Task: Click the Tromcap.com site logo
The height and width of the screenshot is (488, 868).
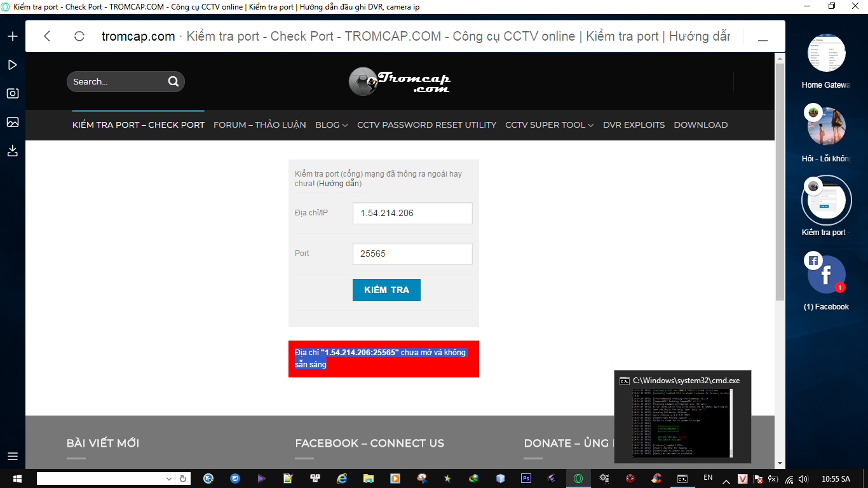Action: [400, 81]
